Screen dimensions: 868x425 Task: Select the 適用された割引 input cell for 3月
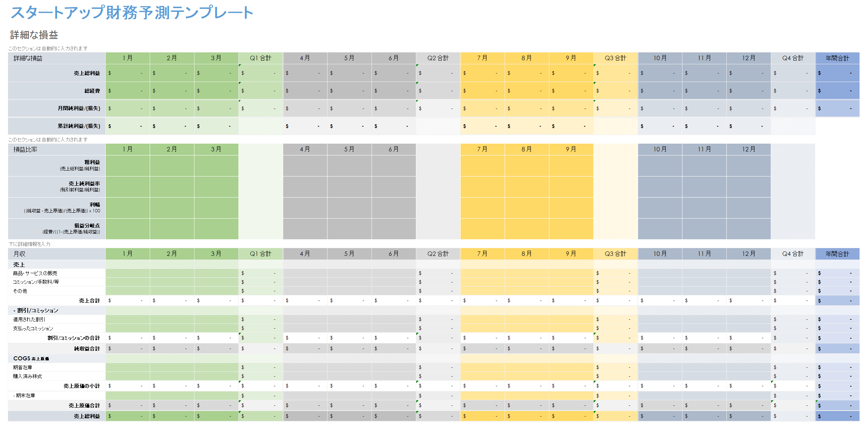click(216, 319)
